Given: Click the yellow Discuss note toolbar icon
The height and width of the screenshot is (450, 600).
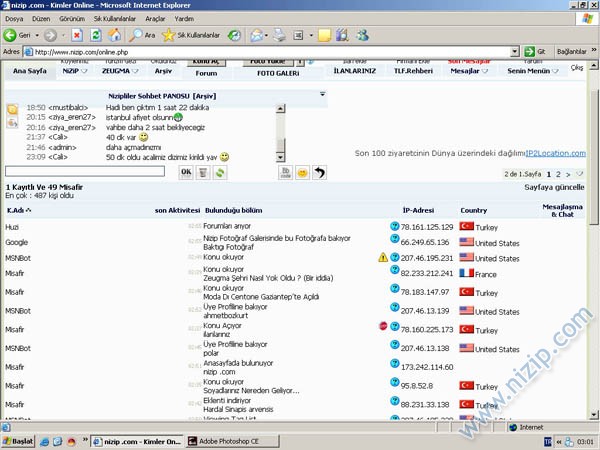Looking at the screenshot, I should tap(324, 36).
